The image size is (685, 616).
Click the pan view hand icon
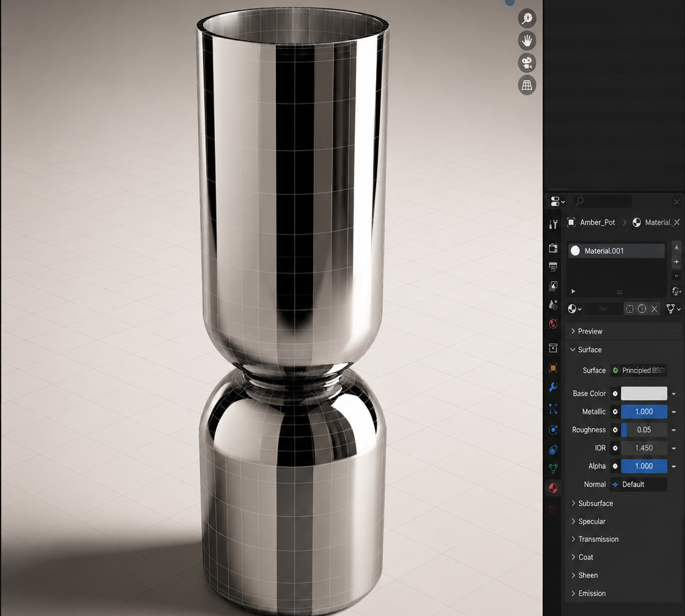pyautogui.click(x=527, y=41)
